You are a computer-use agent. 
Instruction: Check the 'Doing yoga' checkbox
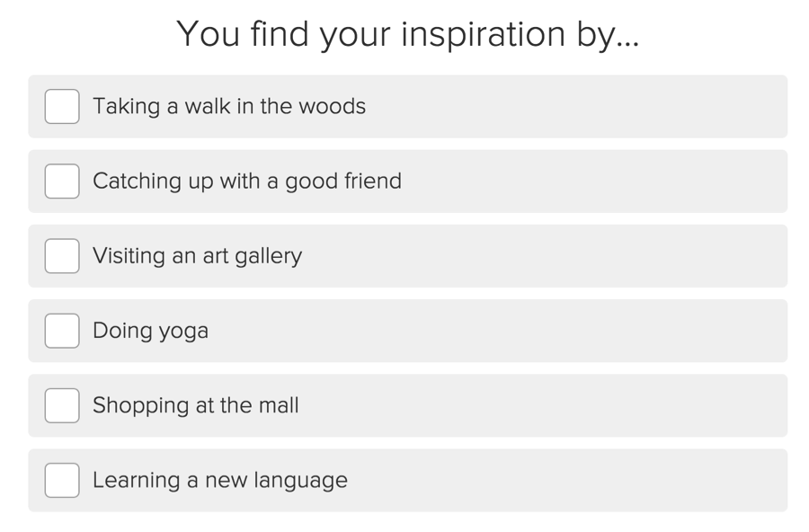coord(61,330)
